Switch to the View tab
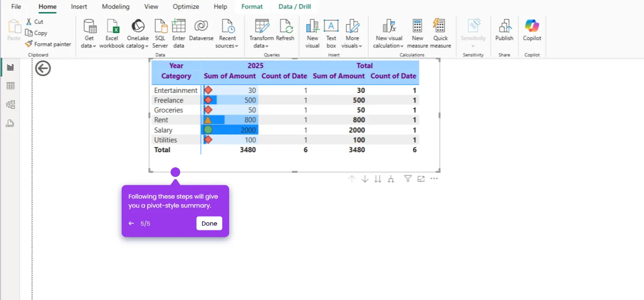 151,6
